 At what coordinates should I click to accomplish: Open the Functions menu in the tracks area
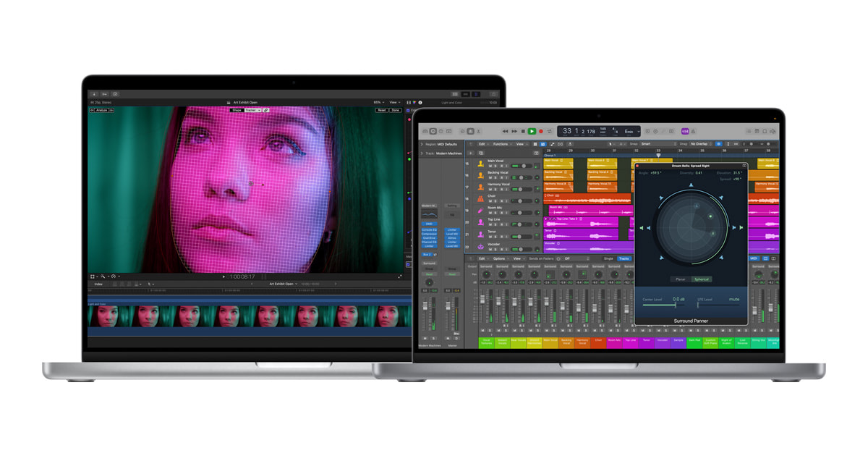pyautogui.click(x=501, y=143)
